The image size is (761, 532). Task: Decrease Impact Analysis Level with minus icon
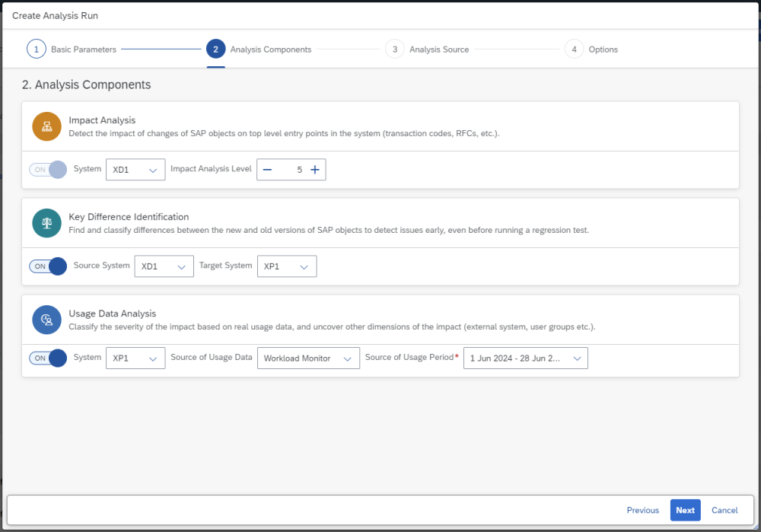pos(267,170)
